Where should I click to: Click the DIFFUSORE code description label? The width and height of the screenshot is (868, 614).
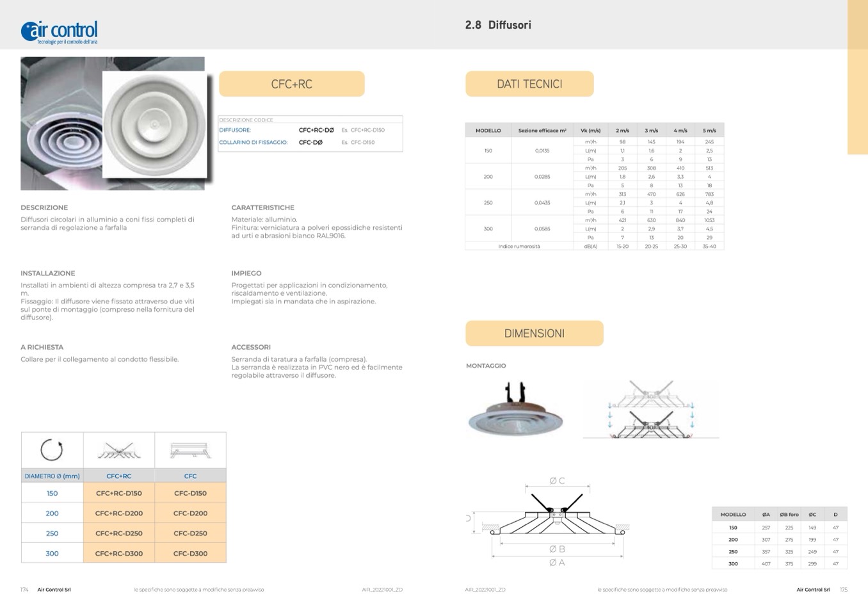tap(235, 130)
